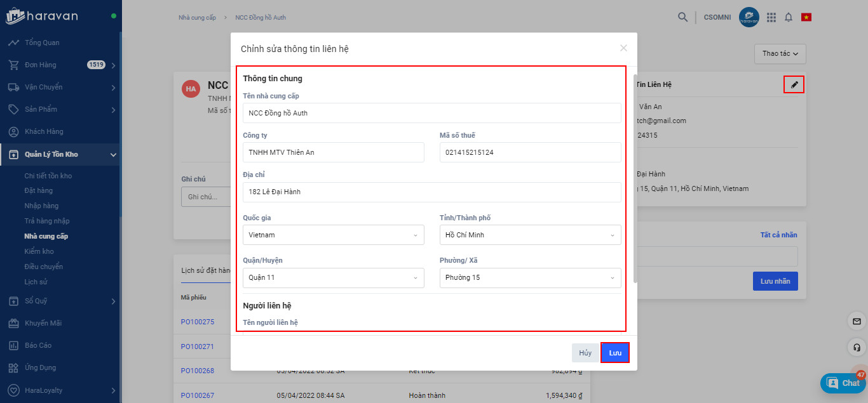The height and width of the screenshot is (403, 868).
Task: Click the mail icon on right edge
Action: tap(857, 322)
